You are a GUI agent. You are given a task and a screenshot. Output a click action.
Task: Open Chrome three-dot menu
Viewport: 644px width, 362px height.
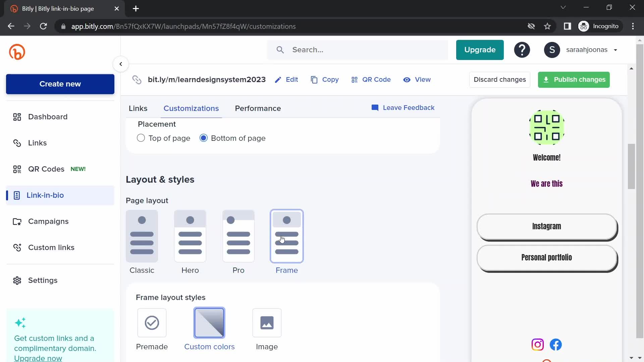pyautogui.click(x=633, y=26)
